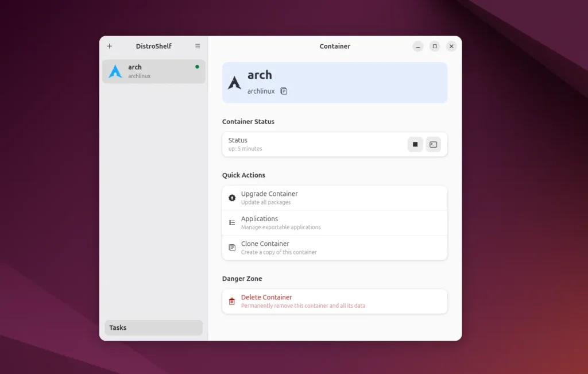Select the arch container in the sidebar
The image size is (588, 374).
pyautogui.click(x=154, y=71)
